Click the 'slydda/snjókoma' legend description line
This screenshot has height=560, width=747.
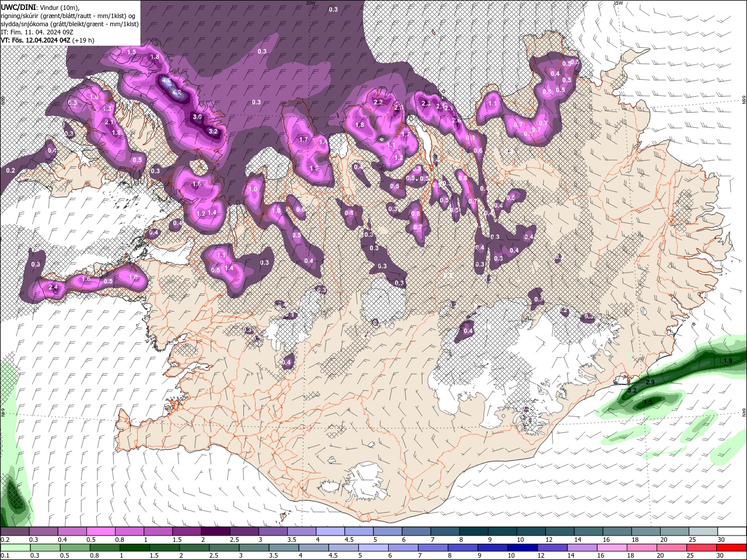pyautogui.click(x=69, y=24)
